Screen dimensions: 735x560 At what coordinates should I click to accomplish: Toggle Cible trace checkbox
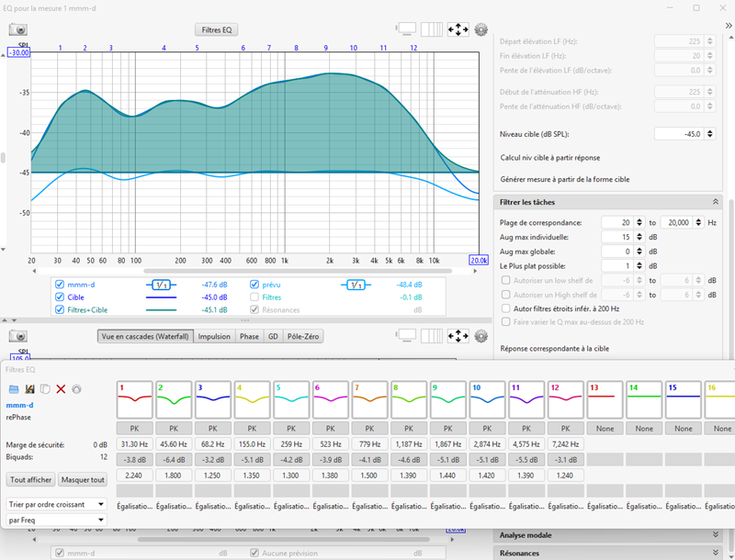[x=60, y=297]
